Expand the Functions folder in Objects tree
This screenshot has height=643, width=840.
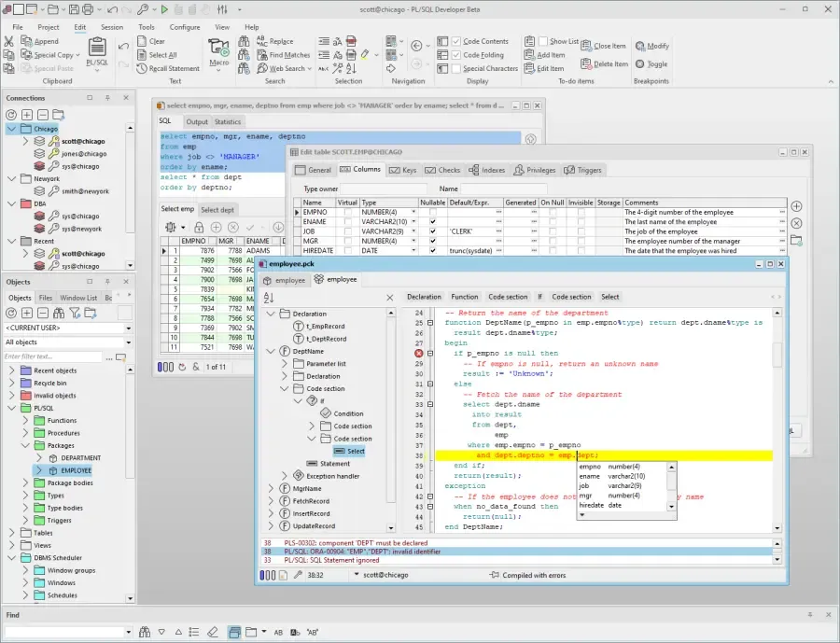point(25,421)
